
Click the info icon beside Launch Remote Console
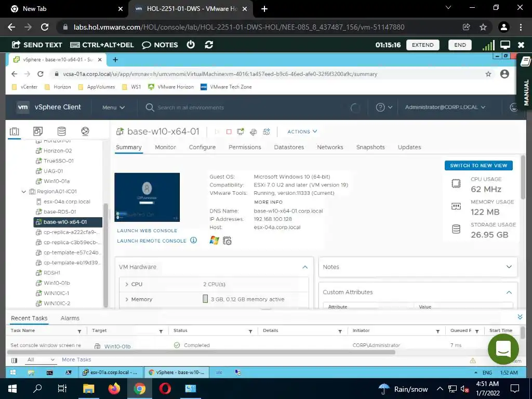point(193,240)
